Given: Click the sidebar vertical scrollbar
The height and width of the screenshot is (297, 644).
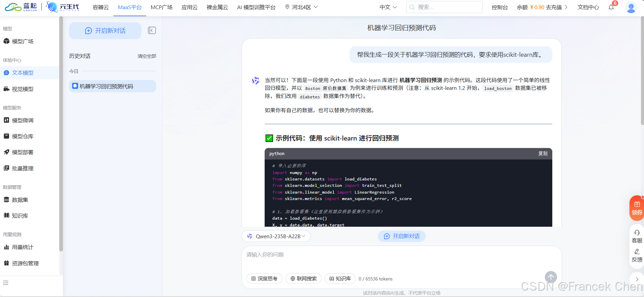Looking at the screenshot, I should point(61,133).
